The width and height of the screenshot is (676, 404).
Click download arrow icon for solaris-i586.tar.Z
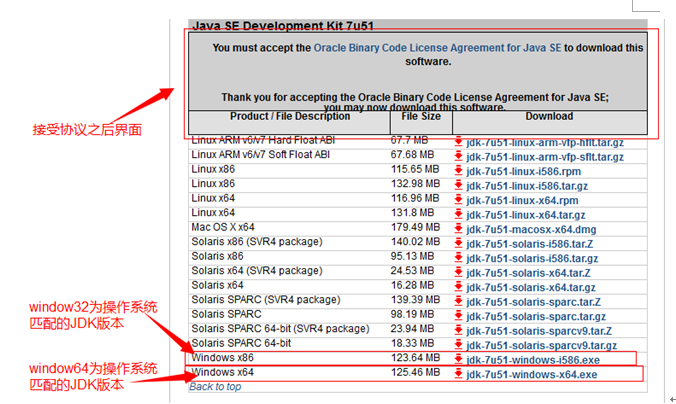[x=458, y=243]
